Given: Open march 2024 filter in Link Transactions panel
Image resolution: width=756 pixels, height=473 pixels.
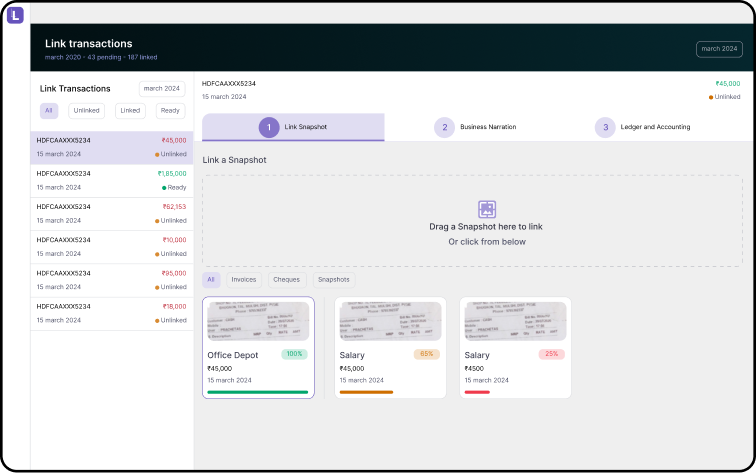Looking at the screenshot, I should tap(162, 89).
